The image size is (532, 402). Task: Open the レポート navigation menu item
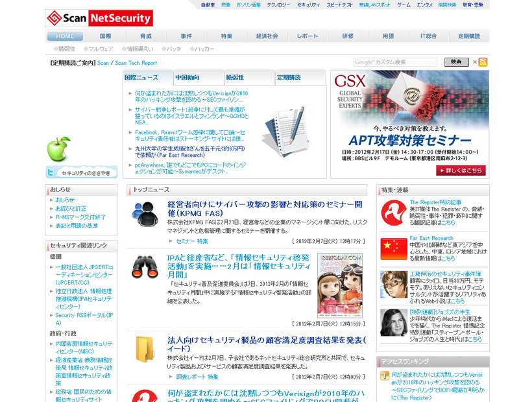(308, 36)
